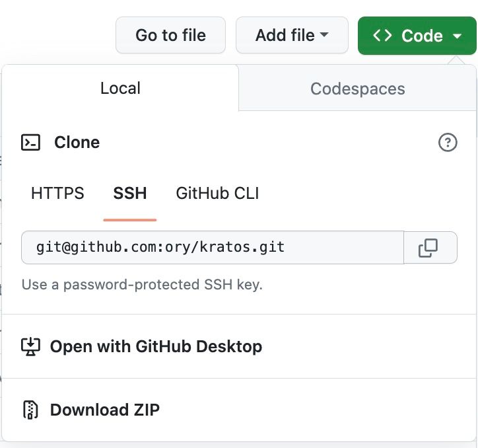Screen dimensions: 478x448
Task: Open the clone help question mark icon
Action: click(448, 142)
